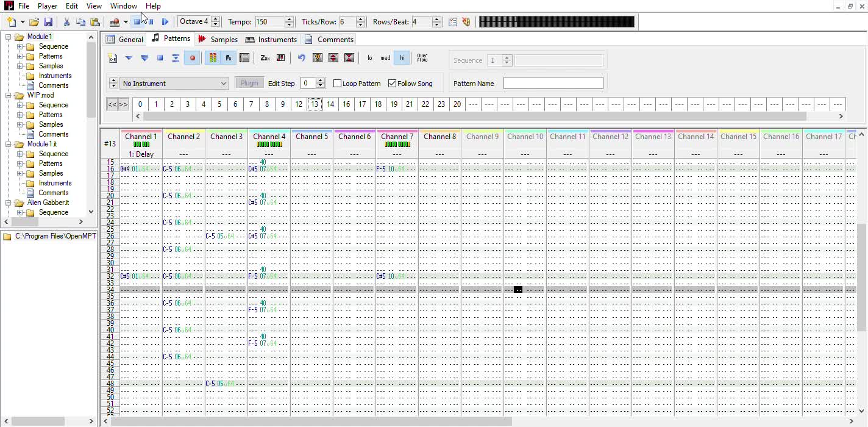Click the << previous order button
Screen dimensions: 868x427
(112, 104)
